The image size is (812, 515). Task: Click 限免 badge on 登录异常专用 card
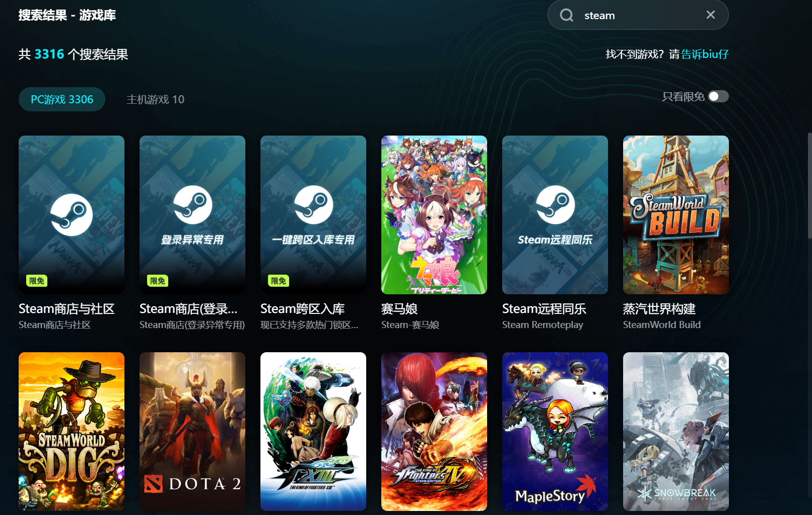158,281
